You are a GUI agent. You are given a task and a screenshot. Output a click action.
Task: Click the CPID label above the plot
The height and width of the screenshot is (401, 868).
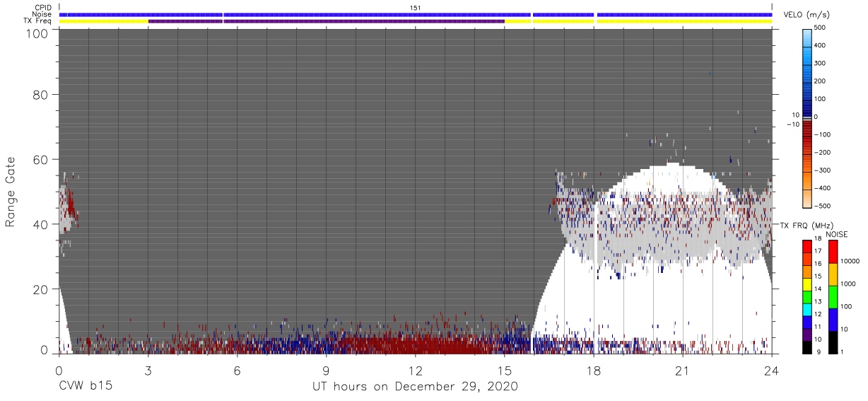43,7
